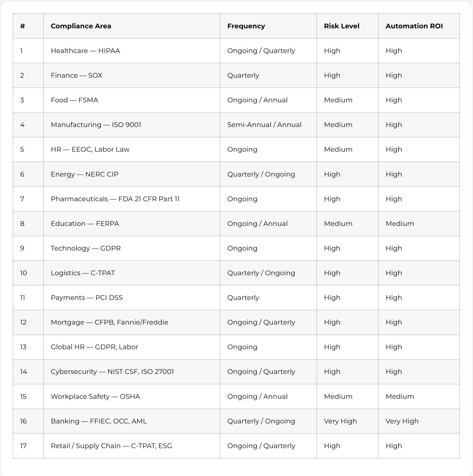Click Very High risk level for Banking
Viewport: 473px width, 476px height.
tap(340, 421)
